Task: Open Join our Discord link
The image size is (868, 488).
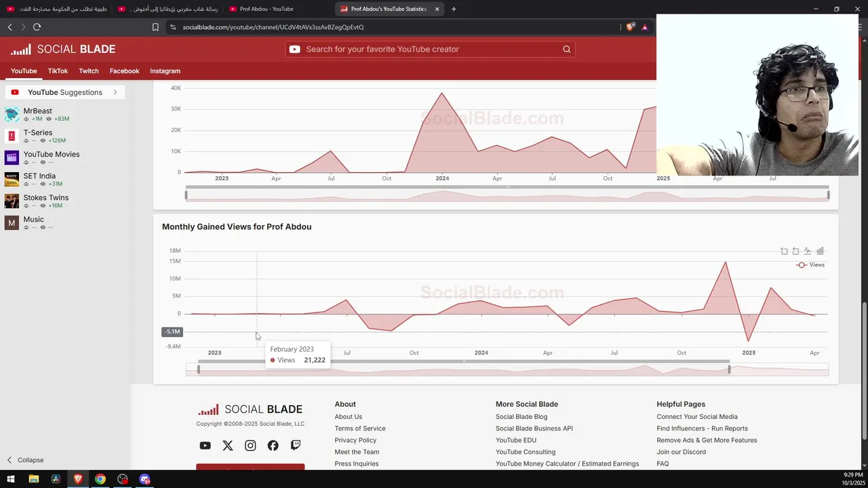Action: [x=681, y=452]
